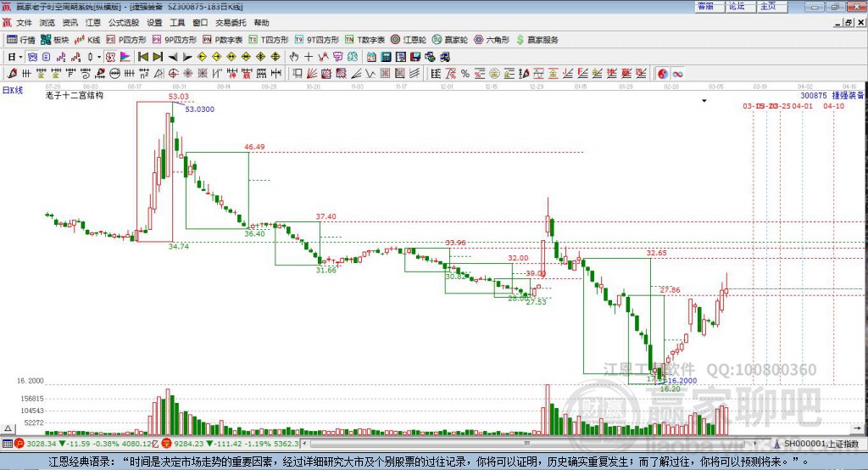The height and width of the screenshot is (470, 868).
Task: Click the black left arrow icon
Action: pos(173,57)
